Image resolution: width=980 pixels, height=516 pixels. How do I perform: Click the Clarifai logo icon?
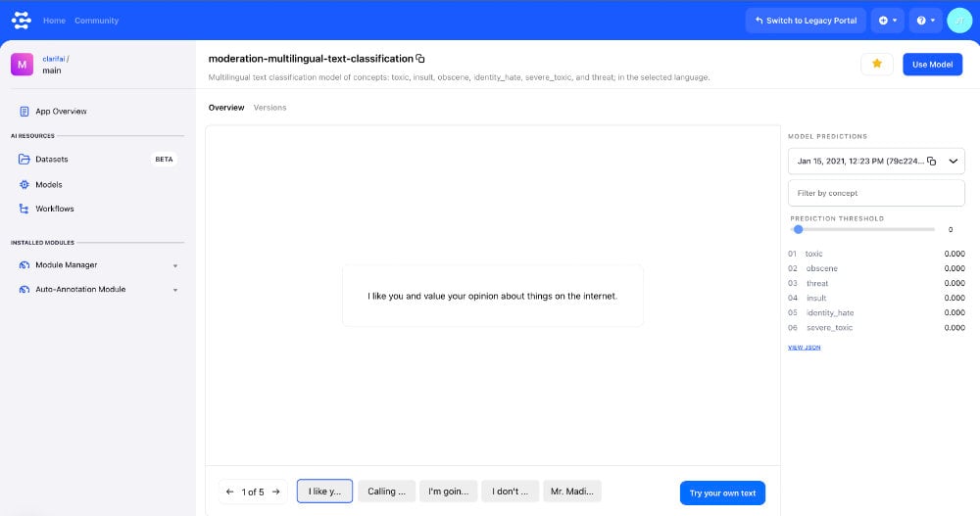pyautogui.click(x=22, y=21)
